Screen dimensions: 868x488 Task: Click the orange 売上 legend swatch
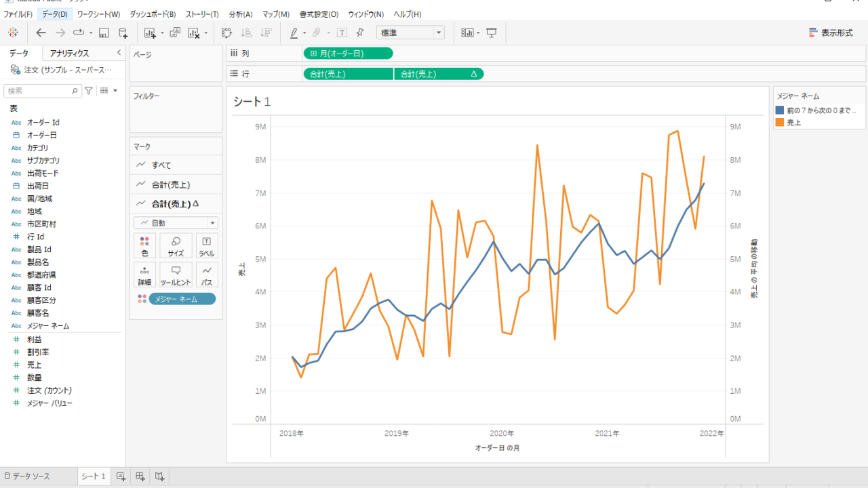coord(780,122)
